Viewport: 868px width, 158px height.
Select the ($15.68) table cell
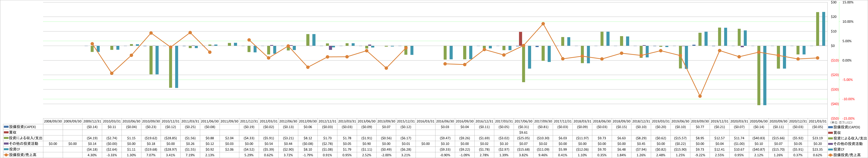(523, 149)
